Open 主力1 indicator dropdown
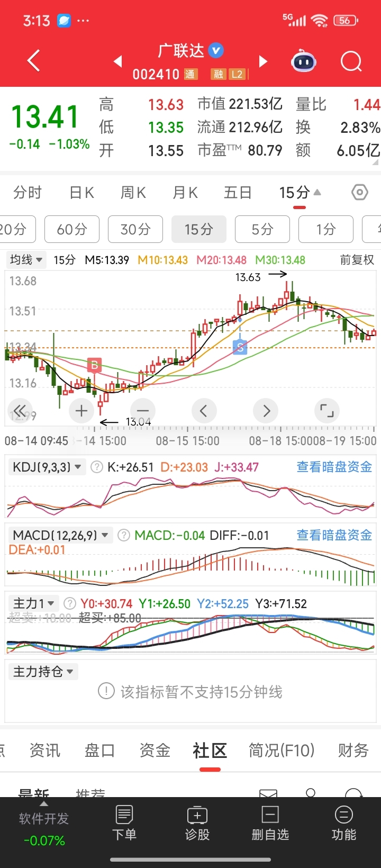This screenshot has height=868, width=381. point(34,603)
